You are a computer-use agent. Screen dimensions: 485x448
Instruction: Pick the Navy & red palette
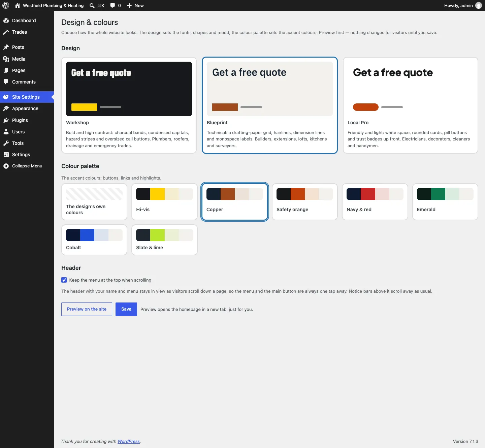coord(375,202)
